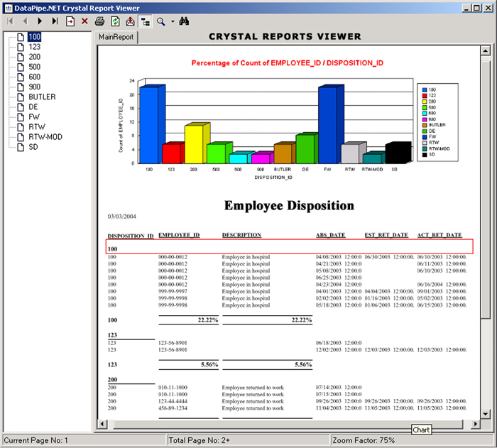Screen dimensions: 497x448
Task: Click the page icon beside SD
Action: tap(21, 147)
